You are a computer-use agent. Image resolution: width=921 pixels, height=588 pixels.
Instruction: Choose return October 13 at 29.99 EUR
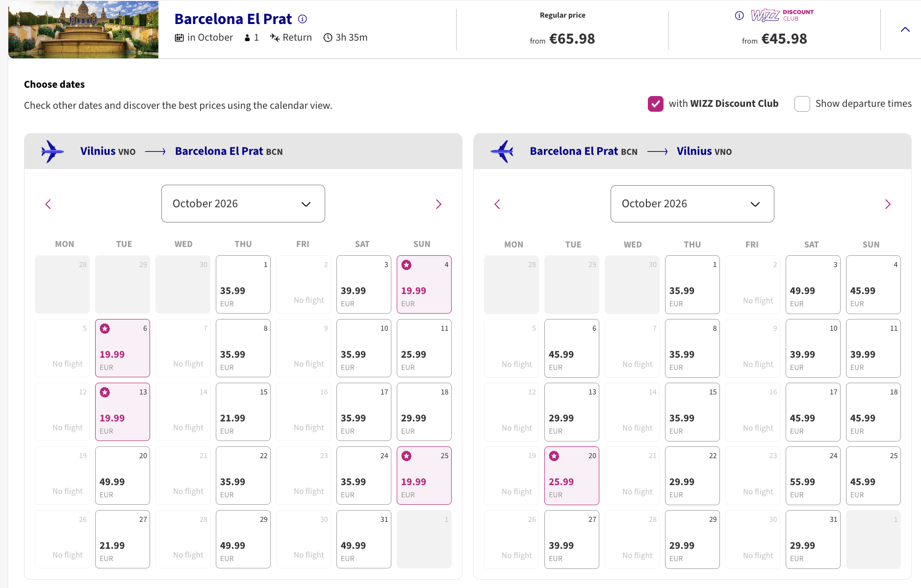[x=572, y=412]
